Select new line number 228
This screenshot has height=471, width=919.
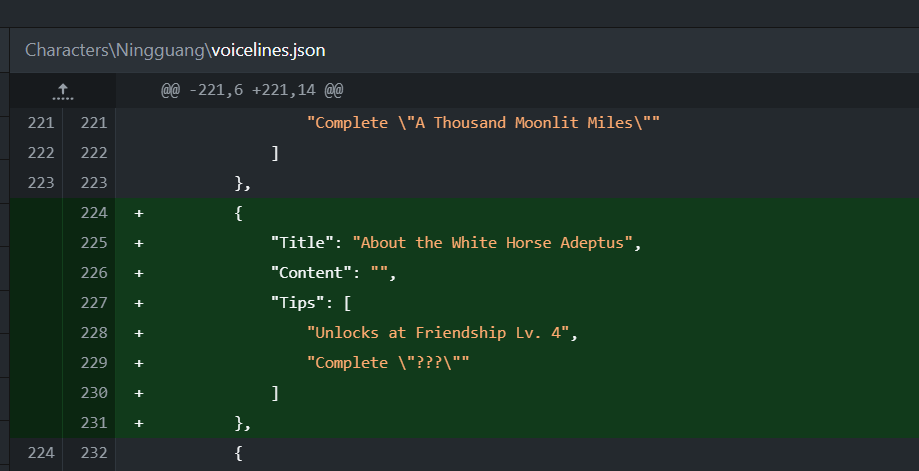(x=94, y=333)
